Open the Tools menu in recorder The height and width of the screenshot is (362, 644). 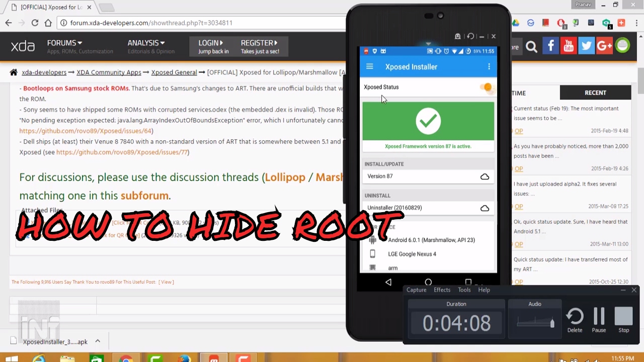[464, 290]
